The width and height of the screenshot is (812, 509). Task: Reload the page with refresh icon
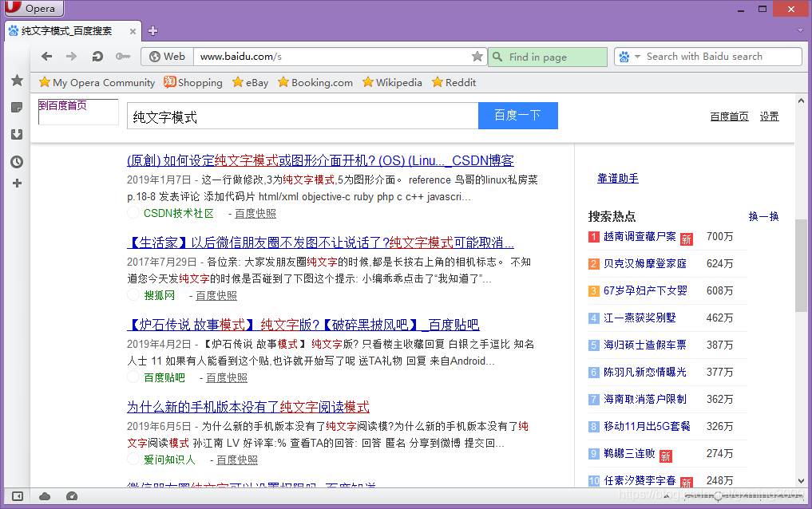97,57
